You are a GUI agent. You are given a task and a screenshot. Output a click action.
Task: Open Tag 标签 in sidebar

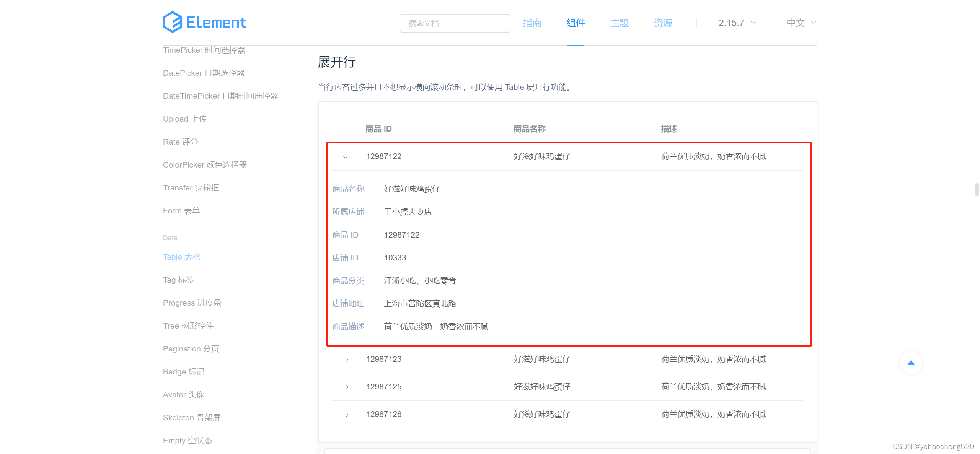178,280
